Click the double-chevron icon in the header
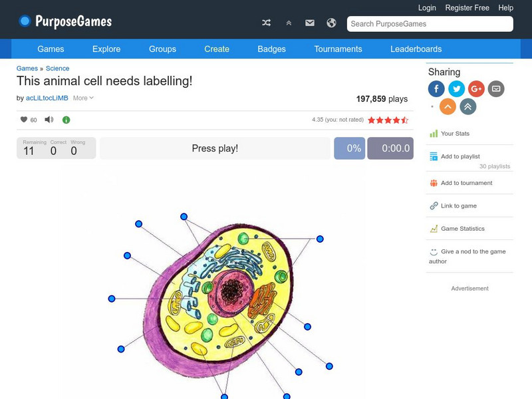The width and height of the screenshot is (532, 399). pyautogui.click(x=289, y=23)
